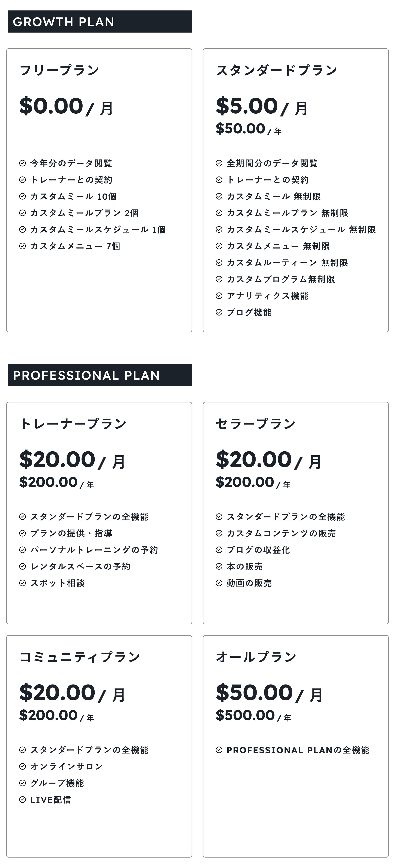395x868 pixels.
Task: Click the $500.00 yearly price in オールプラン
Action: (x=245, y=715)
